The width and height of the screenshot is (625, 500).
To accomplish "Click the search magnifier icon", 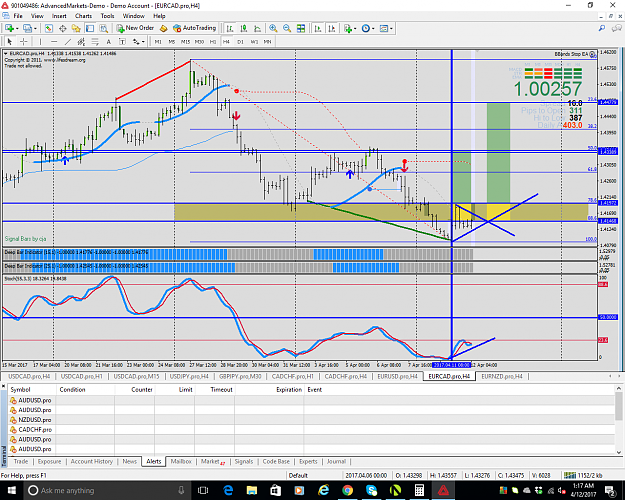I will 602,28.
